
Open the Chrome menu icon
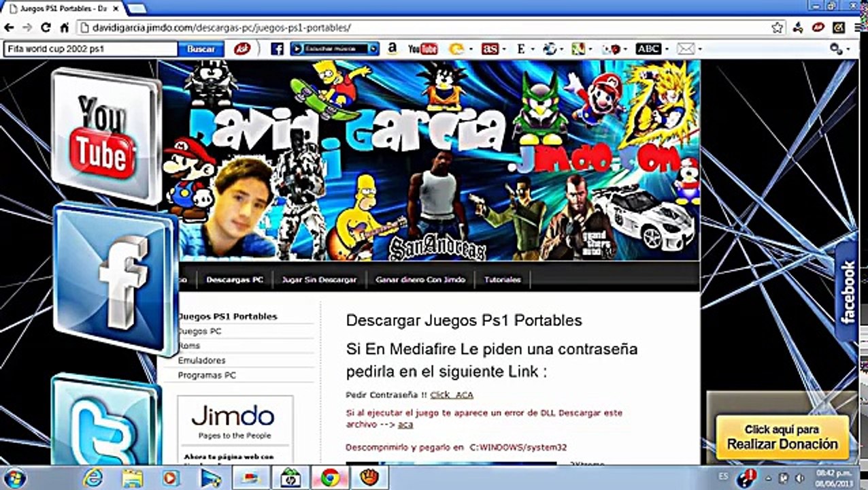tap(858, 28)
